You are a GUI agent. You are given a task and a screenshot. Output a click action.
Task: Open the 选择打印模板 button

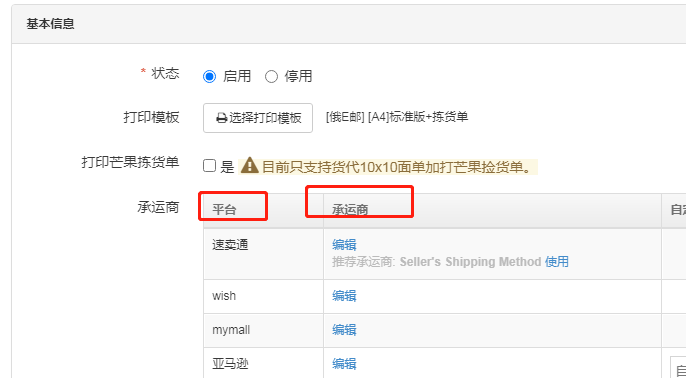coord(258,118)
